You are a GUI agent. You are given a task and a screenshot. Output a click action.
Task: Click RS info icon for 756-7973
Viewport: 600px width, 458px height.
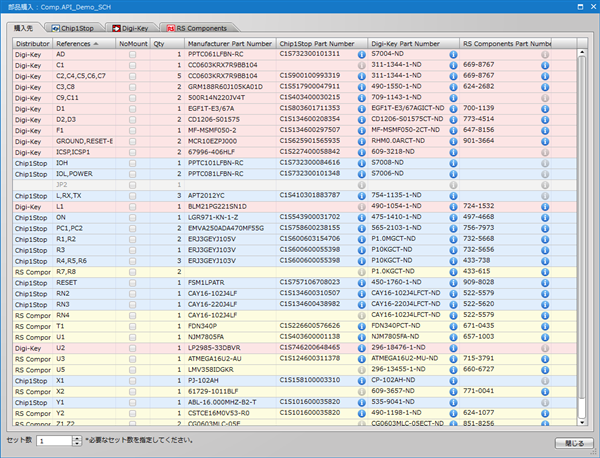(545, 229)
